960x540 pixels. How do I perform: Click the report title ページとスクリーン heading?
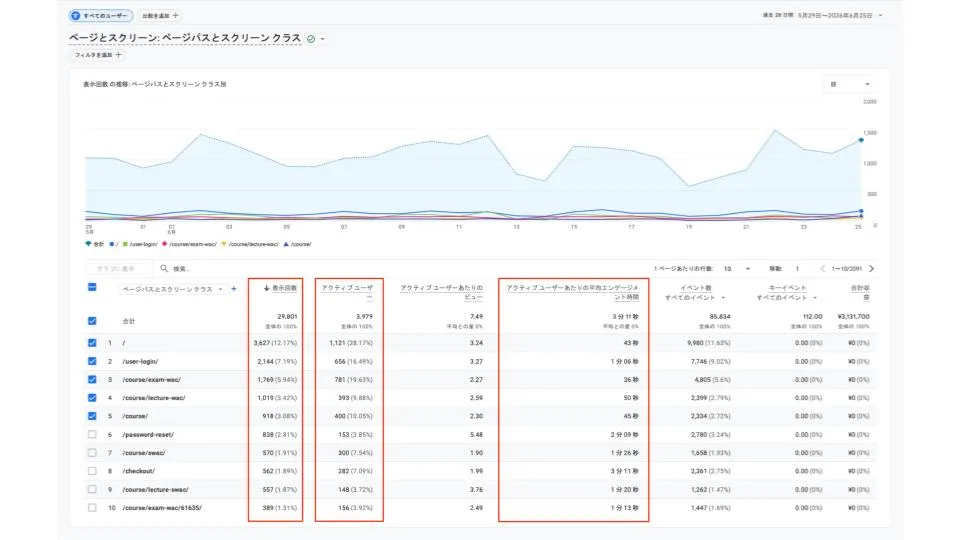click(185, 39)
